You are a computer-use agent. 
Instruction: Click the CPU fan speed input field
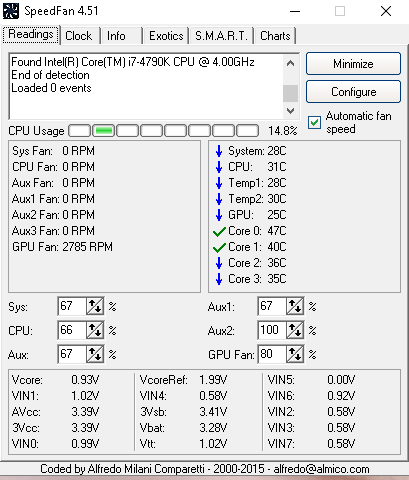pyautogui.click(x=72, y=330)
